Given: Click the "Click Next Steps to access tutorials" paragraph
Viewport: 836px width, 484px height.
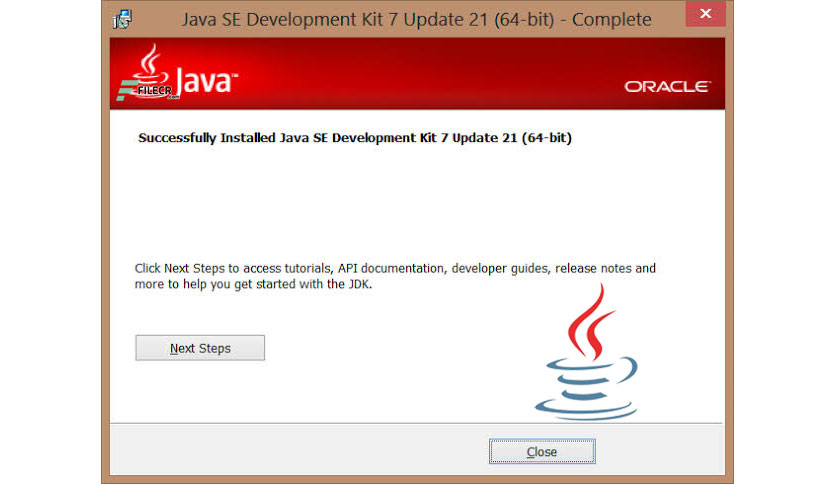Looking at the screenshot, I should (395, 276).
